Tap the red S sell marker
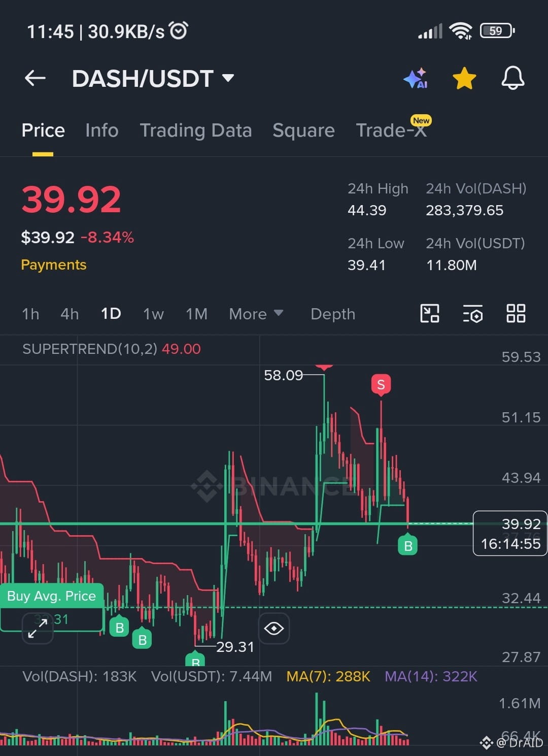This screenshot has height=756, width=548. pos(381,384)
